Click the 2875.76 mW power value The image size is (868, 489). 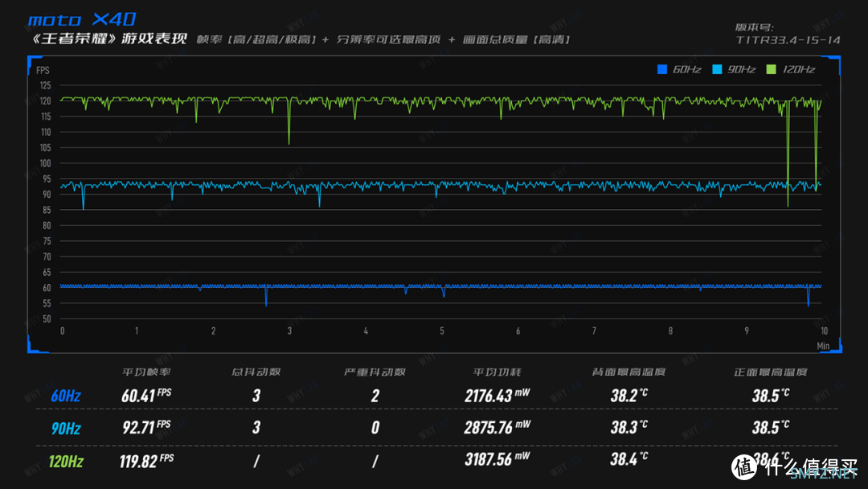pos(497,428)
